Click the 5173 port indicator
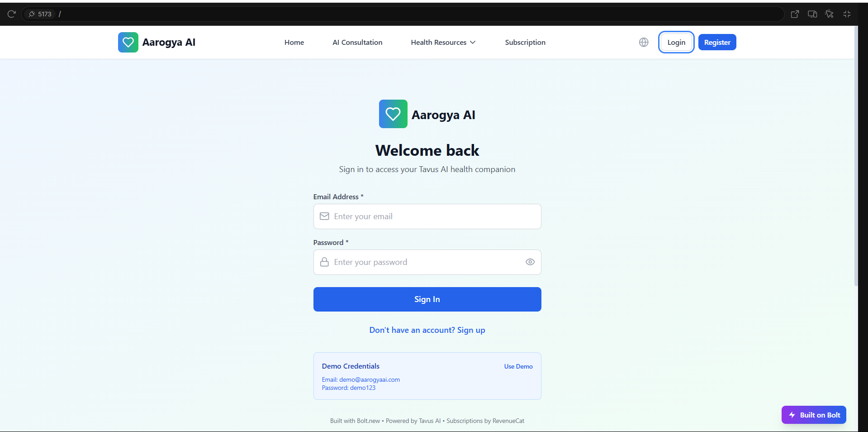The height and width of the screenshot is (432, 868). tap(40, 14)
